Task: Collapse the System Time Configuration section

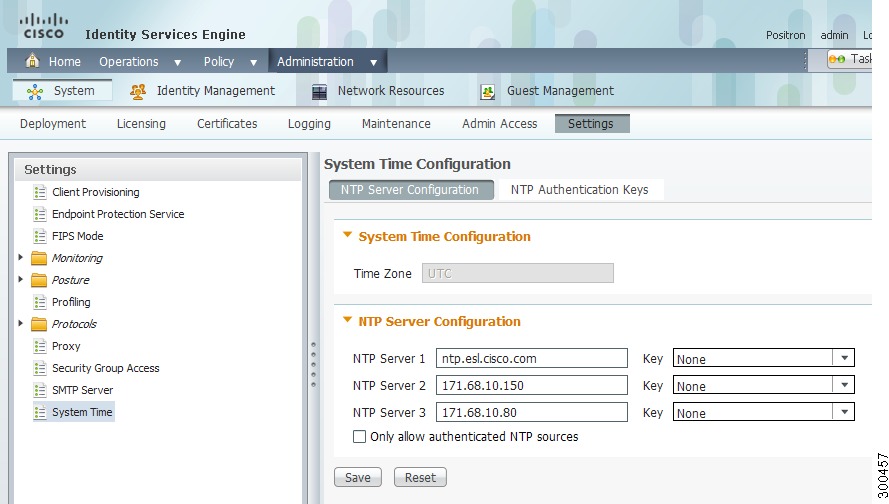Action: coord(348,235)
